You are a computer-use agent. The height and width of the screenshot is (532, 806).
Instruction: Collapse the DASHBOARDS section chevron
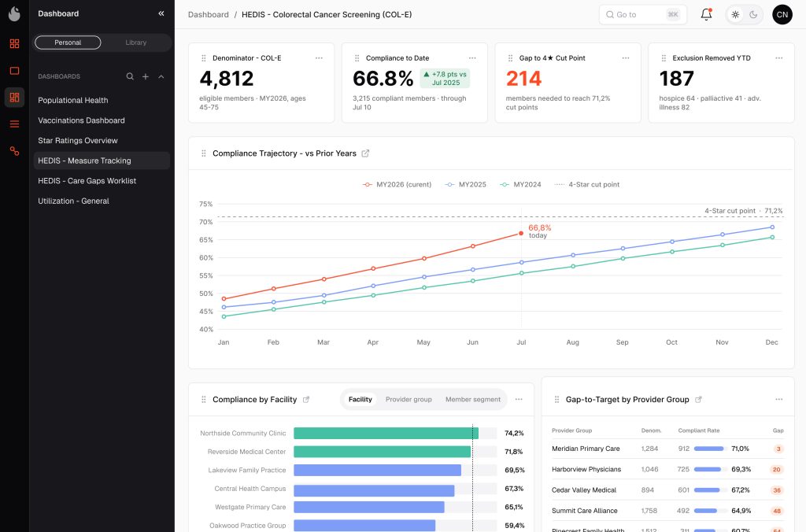(161, 76)
